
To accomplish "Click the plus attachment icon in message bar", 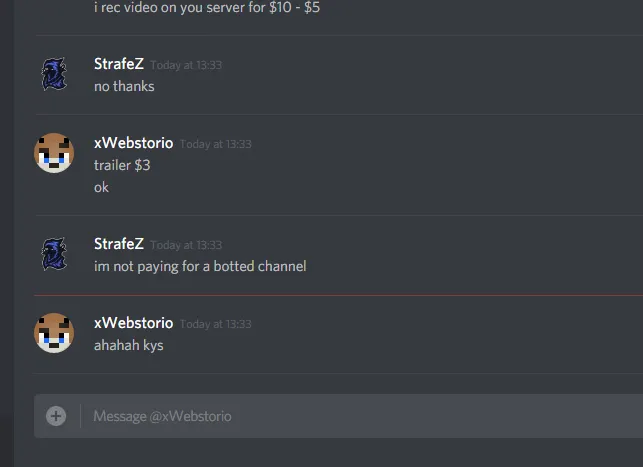I will [56, 416].
